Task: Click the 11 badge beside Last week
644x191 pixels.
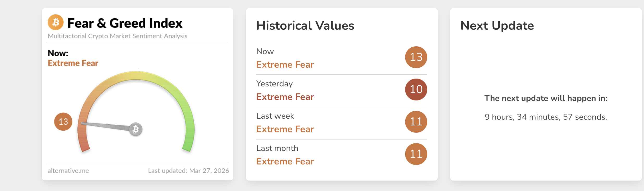Action: click(x=416, y=122)
